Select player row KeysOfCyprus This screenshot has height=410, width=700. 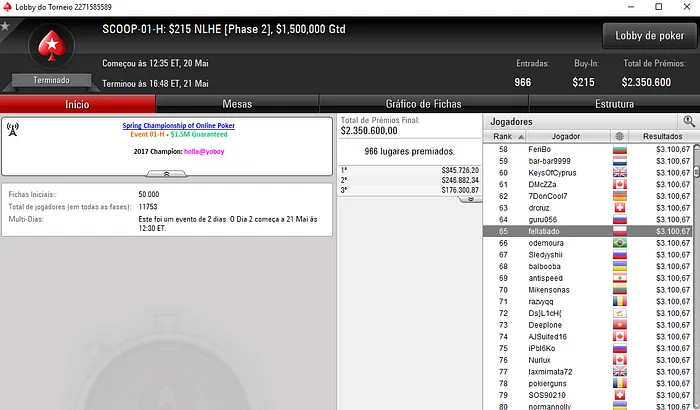588,173
